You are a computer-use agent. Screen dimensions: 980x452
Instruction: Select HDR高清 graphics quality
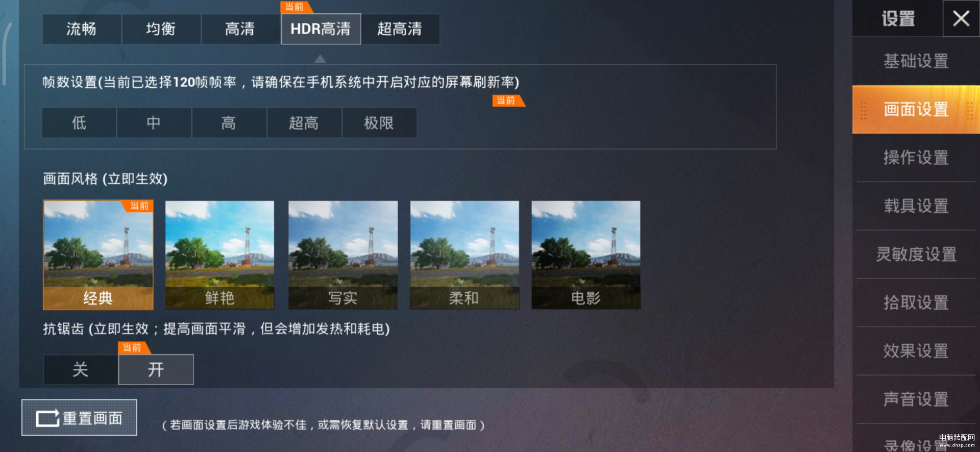pyautogui.click(x=321, y=29)
